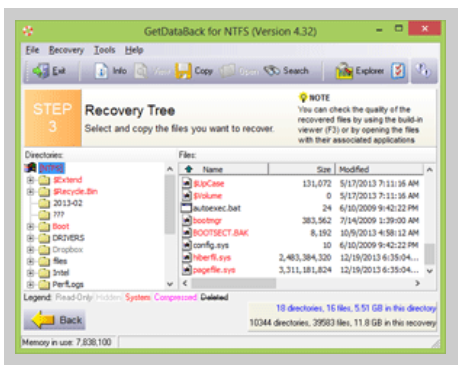The height and width of the screenshot is (370, 465).
Task: Open the Info toolbar icon
Action: tap(101, 71)
